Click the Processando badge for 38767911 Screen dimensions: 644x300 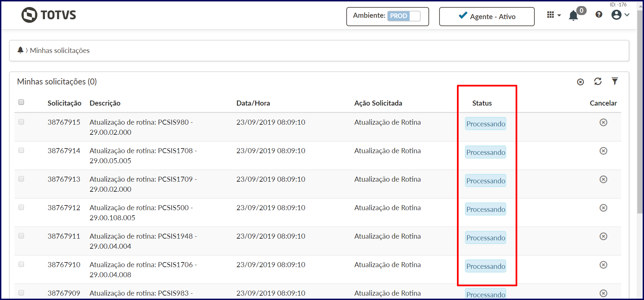tap(485, 238)
